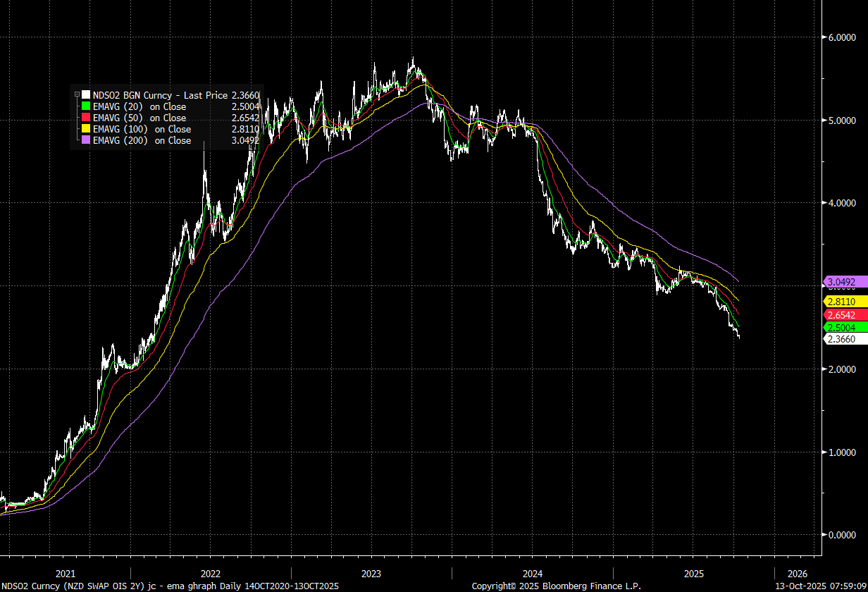Viewport: 868px width, 592px height.
Task: Click the green EMAVG (20) legend swatch
Action: pyautogui.click(x=86, y=106)
